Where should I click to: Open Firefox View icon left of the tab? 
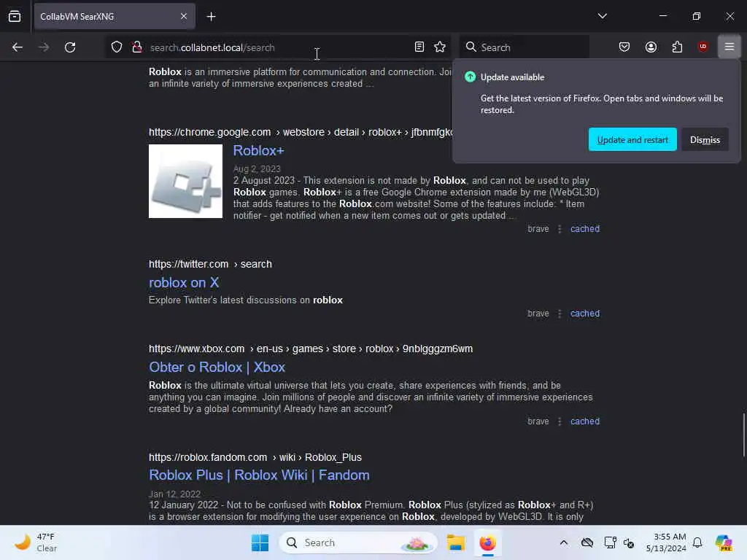tap(15, 16)
